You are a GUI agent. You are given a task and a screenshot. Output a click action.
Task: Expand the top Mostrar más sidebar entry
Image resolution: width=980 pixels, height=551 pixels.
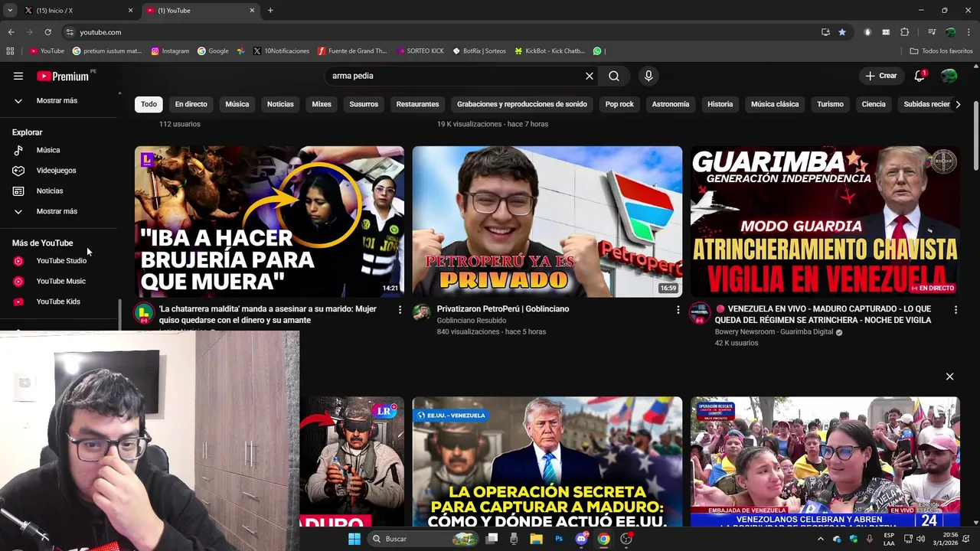60,101
